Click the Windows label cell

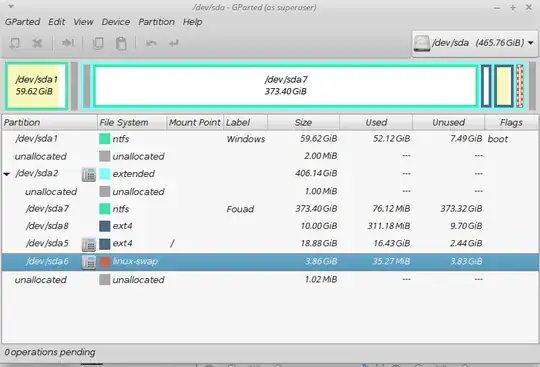pos(246,139)
